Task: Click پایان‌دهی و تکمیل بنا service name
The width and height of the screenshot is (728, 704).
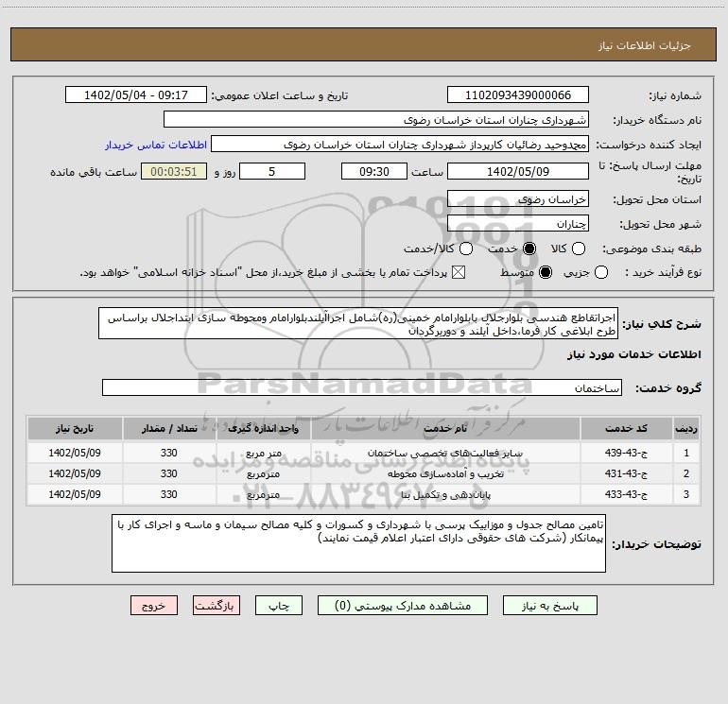Action: 445,495
